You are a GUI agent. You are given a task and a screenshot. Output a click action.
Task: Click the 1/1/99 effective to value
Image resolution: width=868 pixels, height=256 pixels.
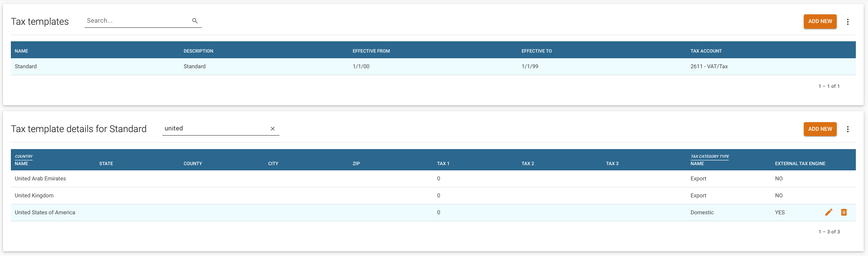click(530, 66)
